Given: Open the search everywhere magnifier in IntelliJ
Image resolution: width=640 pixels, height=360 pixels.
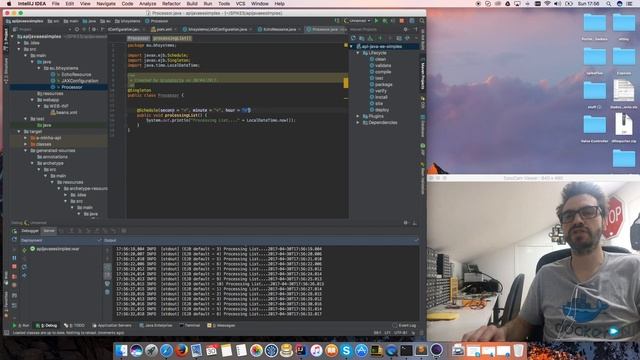Looking at the screenshot, I should point(422,20).
